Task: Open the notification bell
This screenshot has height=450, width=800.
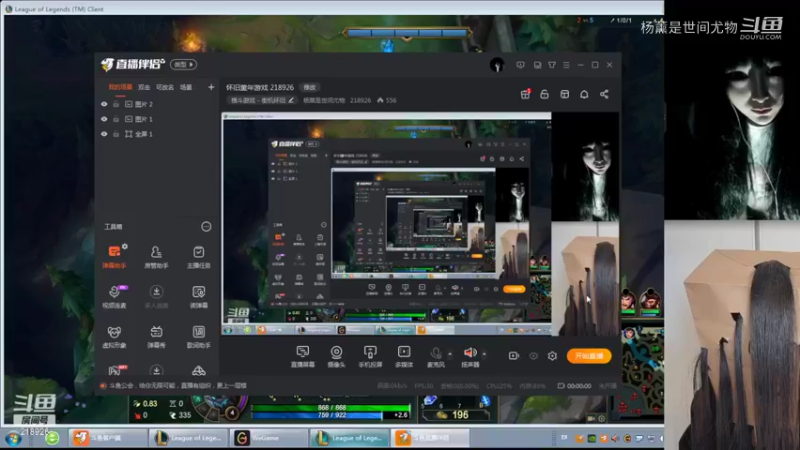Action: (x=584, y=94)
